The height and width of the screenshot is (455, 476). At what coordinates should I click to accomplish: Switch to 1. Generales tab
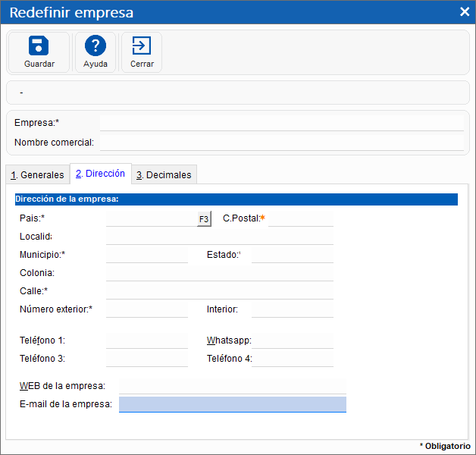[x=38, y=175]
